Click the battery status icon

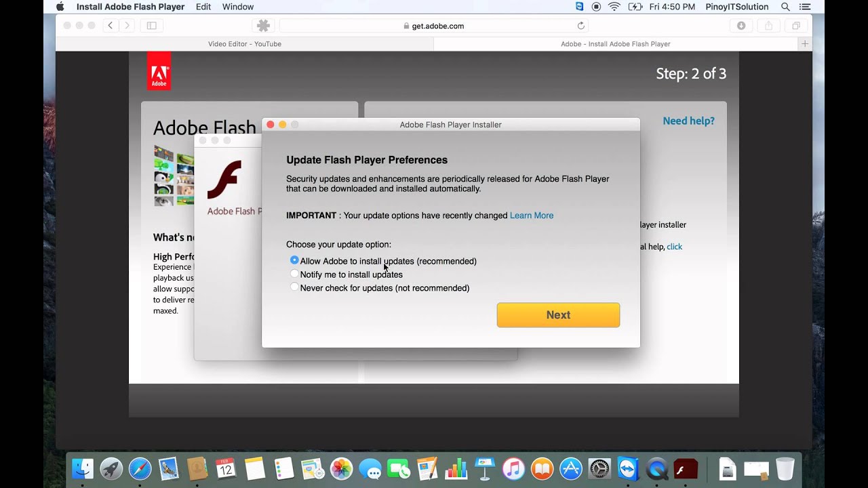[x=635, y=7]
